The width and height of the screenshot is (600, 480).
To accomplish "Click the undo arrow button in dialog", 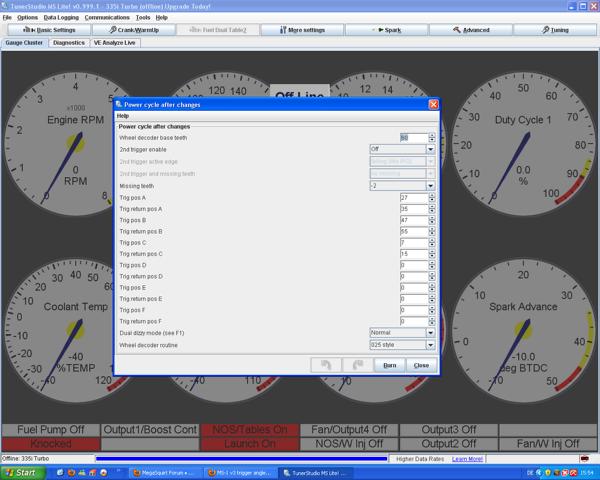I will pos(325,365).
